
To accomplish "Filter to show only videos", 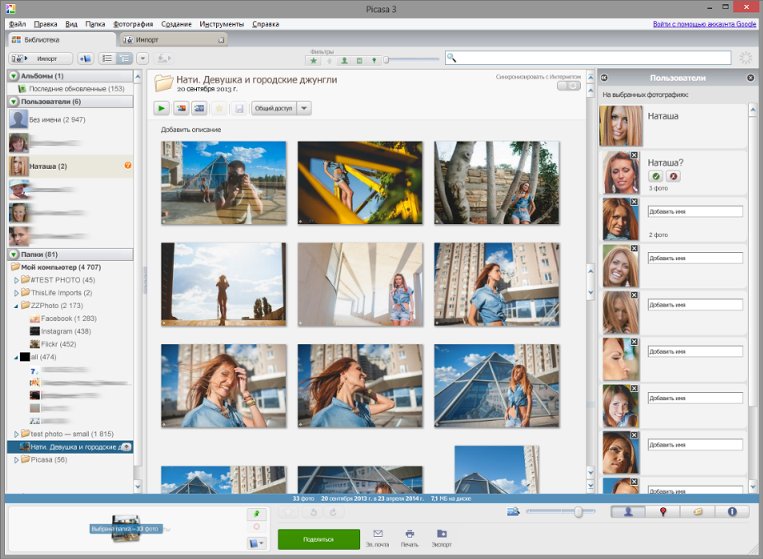I will point(359,61).
